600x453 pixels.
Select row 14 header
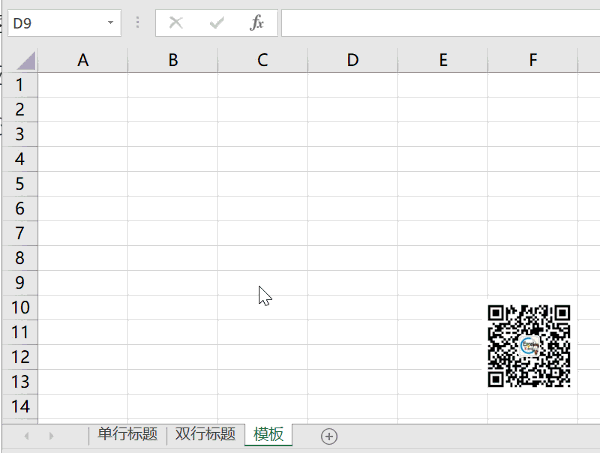point(20,407)
